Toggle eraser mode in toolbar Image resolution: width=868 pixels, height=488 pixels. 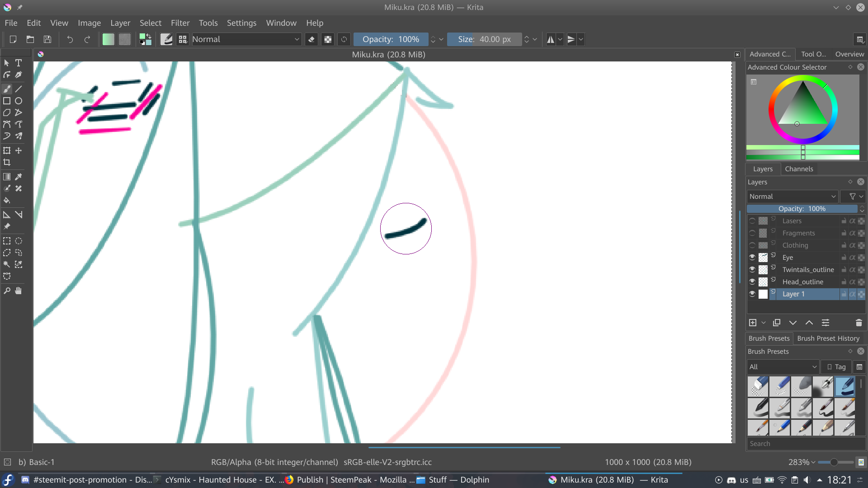[x=311, y=39]
